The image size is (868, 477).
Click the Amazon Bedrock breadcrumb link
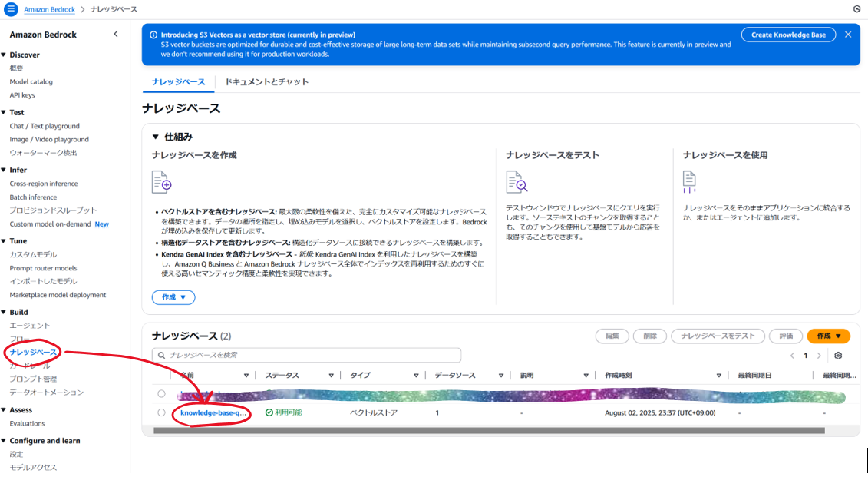coord(49,9)
